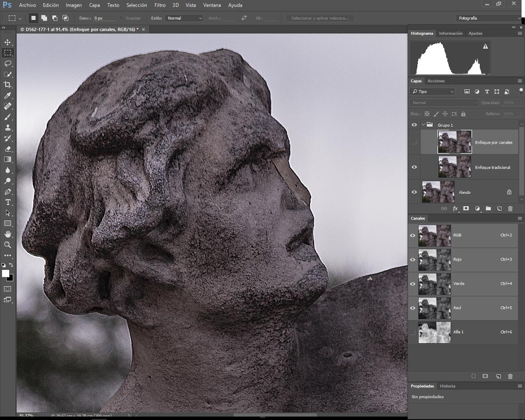525x420 pixels.
Task: Delete the current channel with trash icon
Action: click(x=510, y=376)
